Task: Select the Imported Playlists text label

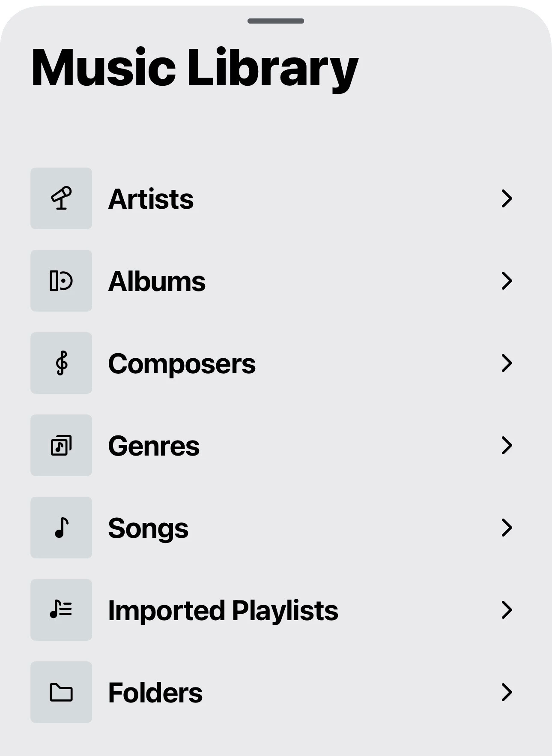Action: (x=223, y=611)
